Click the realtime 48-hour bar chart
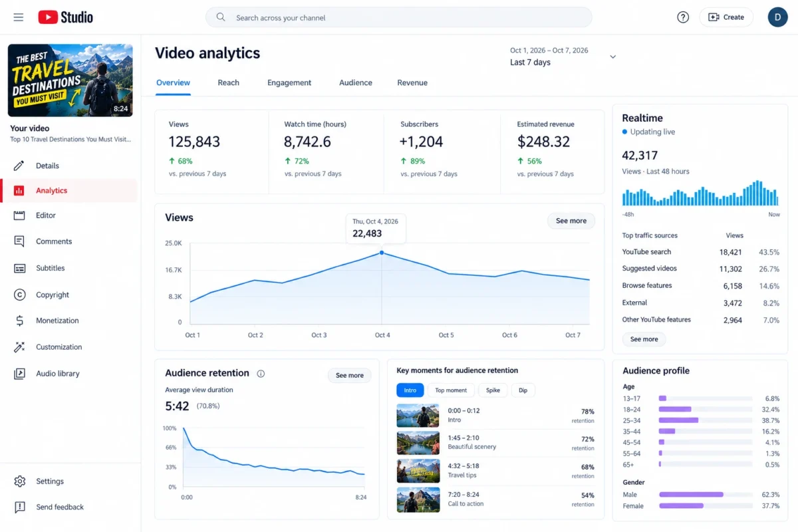The image size is (798, 532). pos(700,193)
